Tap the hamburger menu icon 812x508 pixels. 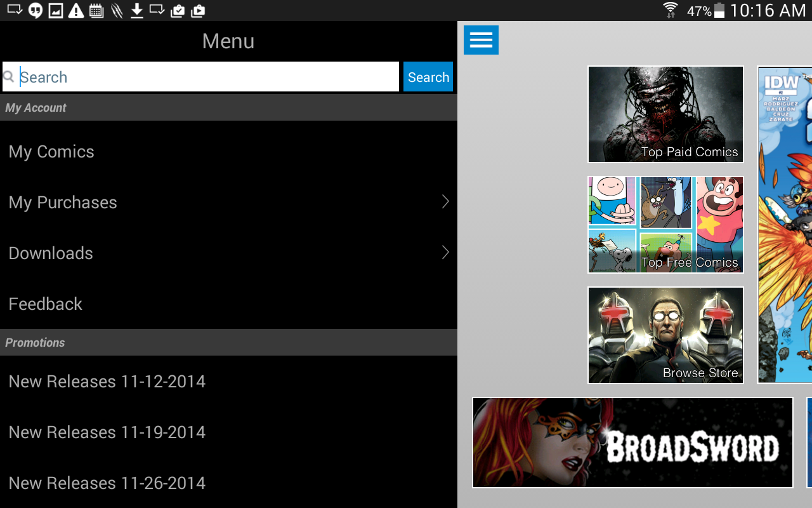(x=481, y=40)
